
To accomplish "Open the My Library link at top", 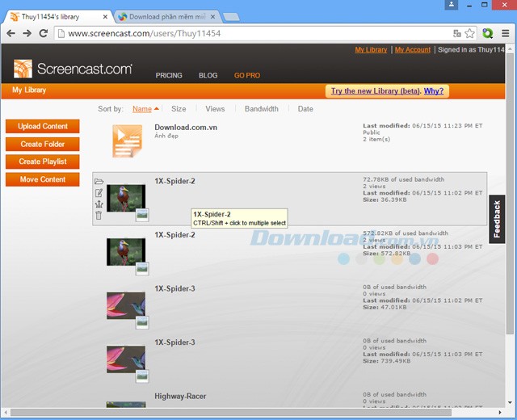I will (x=371, y=50).
